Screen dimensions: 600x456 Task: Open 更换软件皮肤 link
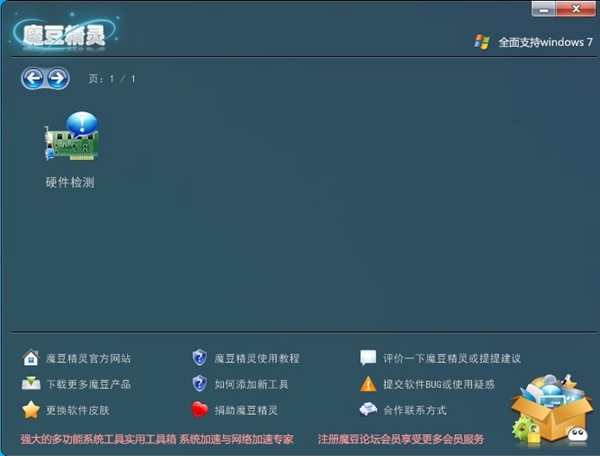[78, 410]
